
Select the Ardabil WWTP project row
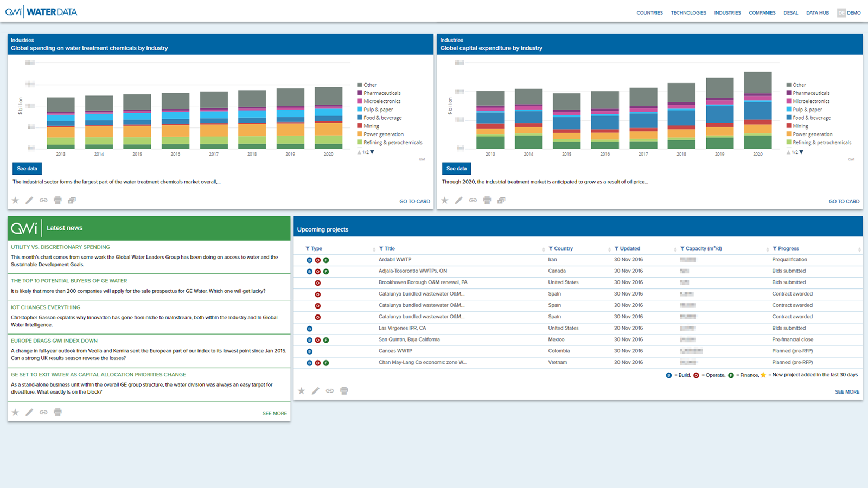pyautogui.click(x=395, y=260)
